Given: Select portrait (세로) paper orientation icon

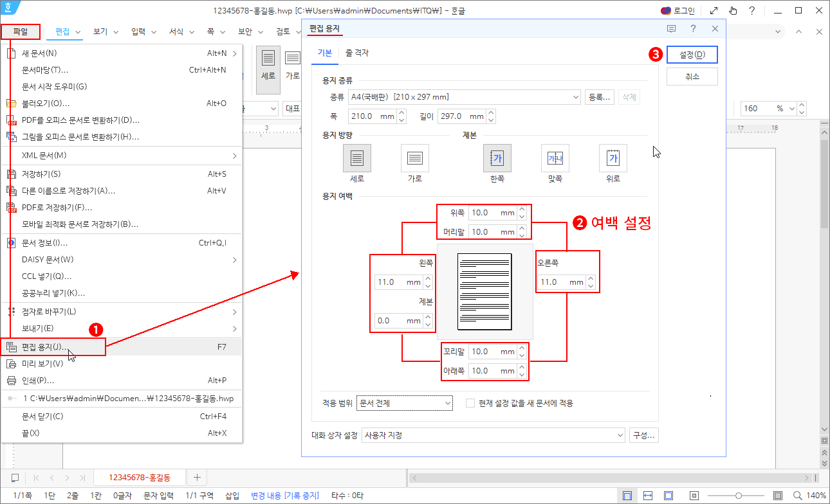Looking at the screenshot, I should click(x=356, y=157).
